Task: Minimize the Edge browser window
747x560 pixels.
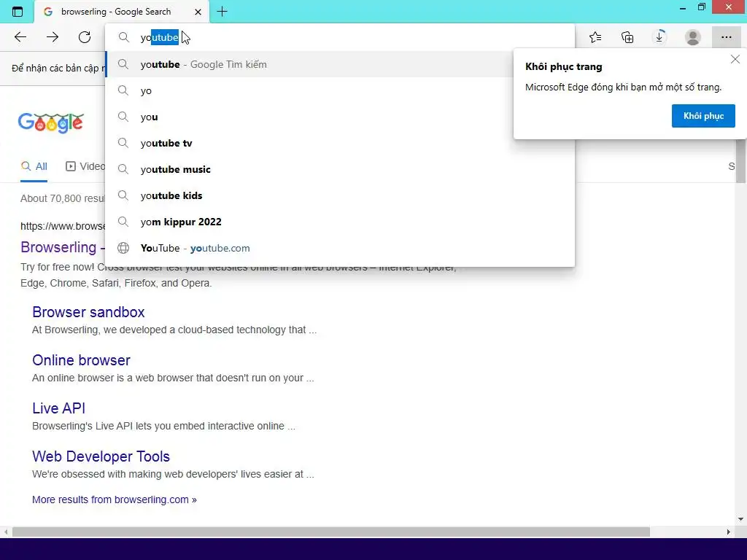Action: [683, 7]
